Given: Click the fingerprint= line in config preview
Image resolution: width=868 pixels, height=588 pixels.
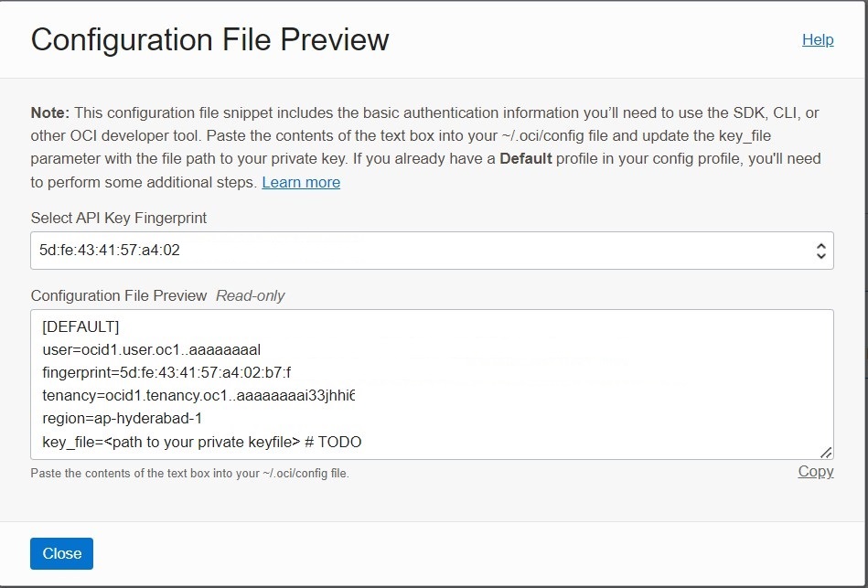Looking at the screenshot, I should tap(166, 372).
